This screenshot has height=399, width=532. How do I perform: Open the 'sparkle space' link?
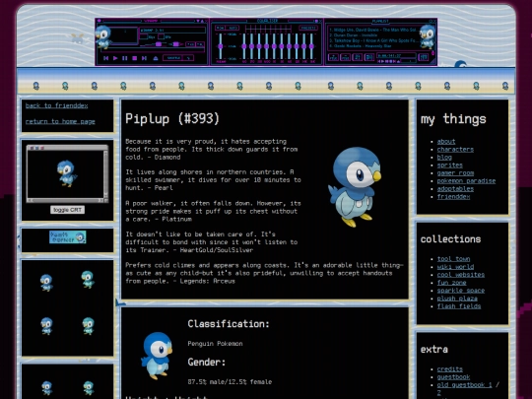460,291
